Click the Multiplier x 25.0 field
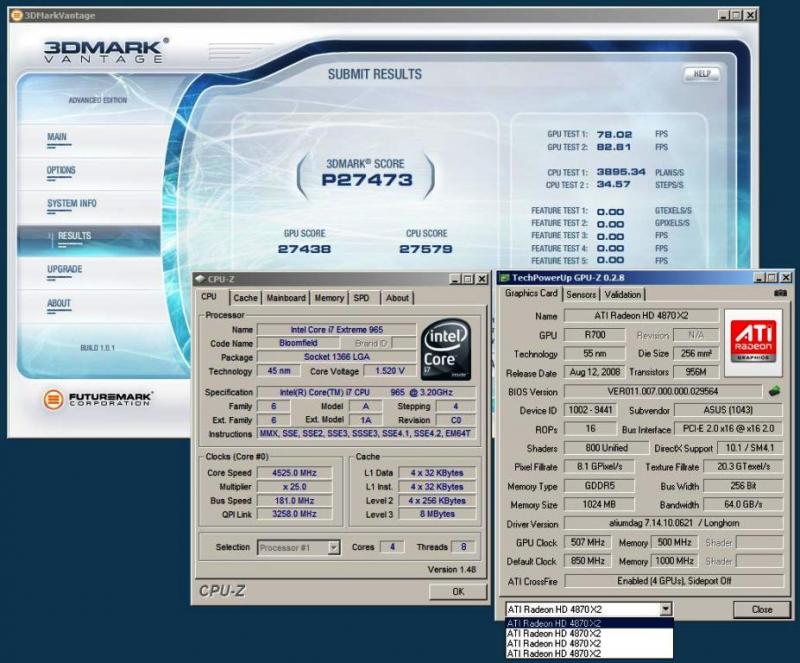 click(294, 486)
